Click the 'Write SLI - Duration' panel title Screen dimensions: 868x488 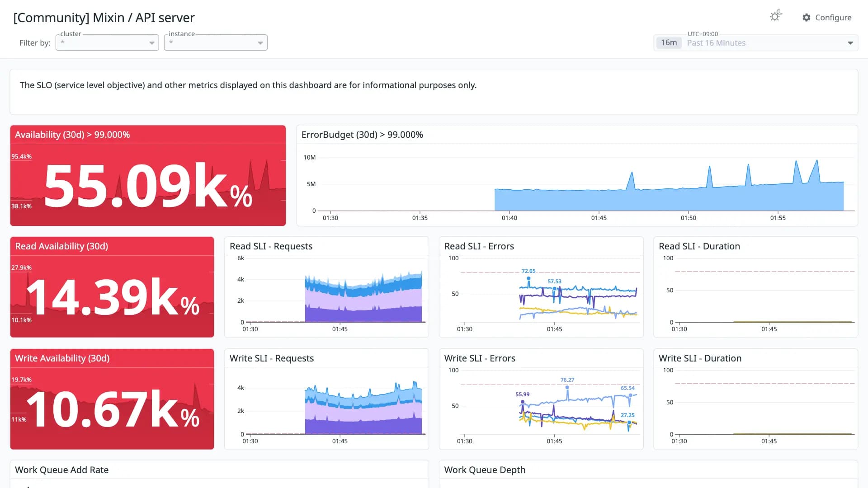(700, 358)
